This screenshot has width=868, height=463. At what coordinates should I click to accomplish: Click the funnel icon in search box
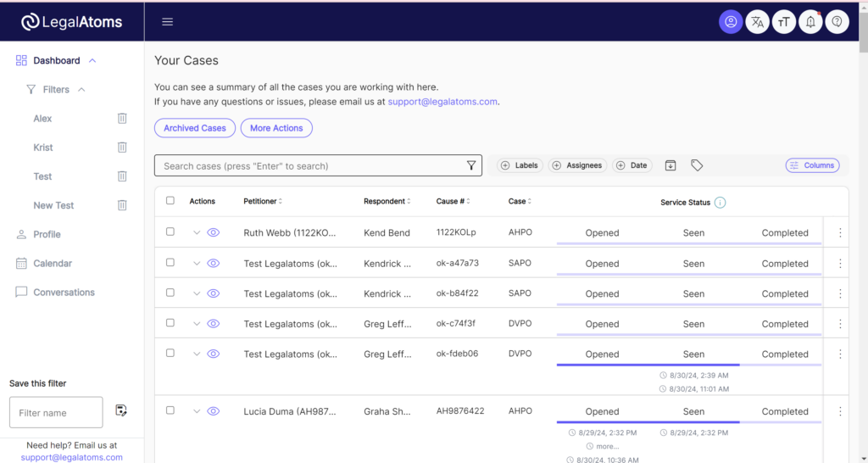[471, 165]
